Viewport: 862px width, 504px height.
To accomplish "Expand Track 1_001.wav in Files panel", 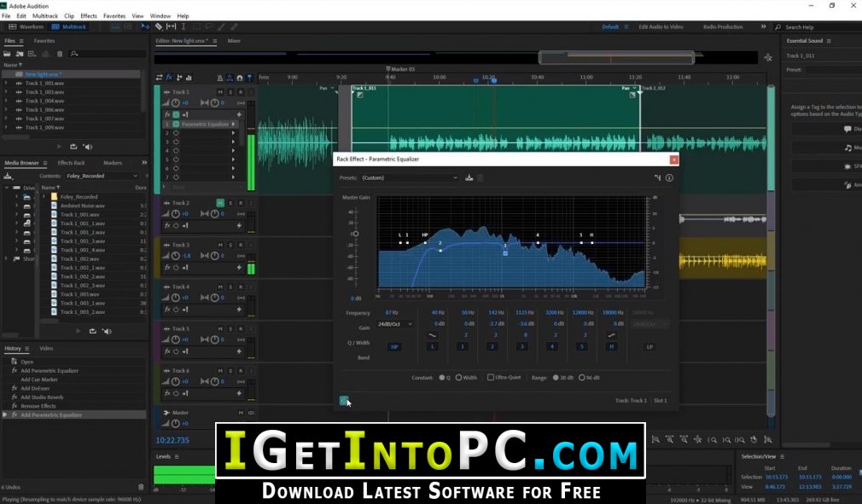I will pyautogui.click(x=6, y=83).
